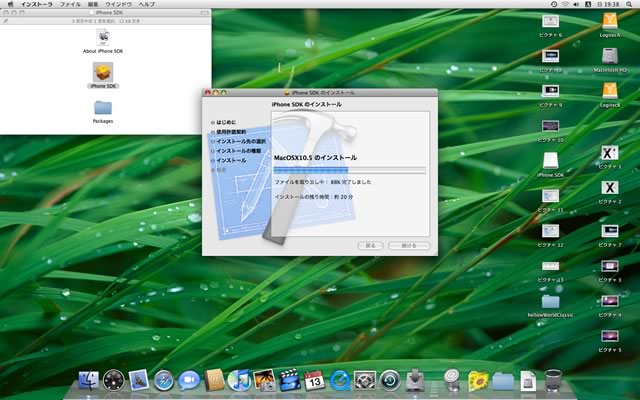
Task: Launch Mail from the Dock
Action: [x=138, y=380]
